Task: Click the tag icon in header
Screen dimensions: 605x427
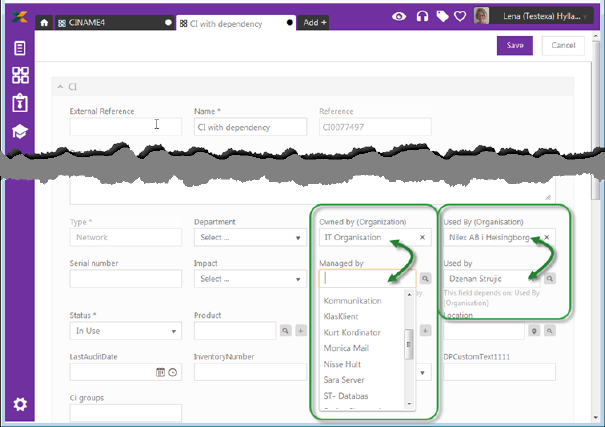Action: 442,16
